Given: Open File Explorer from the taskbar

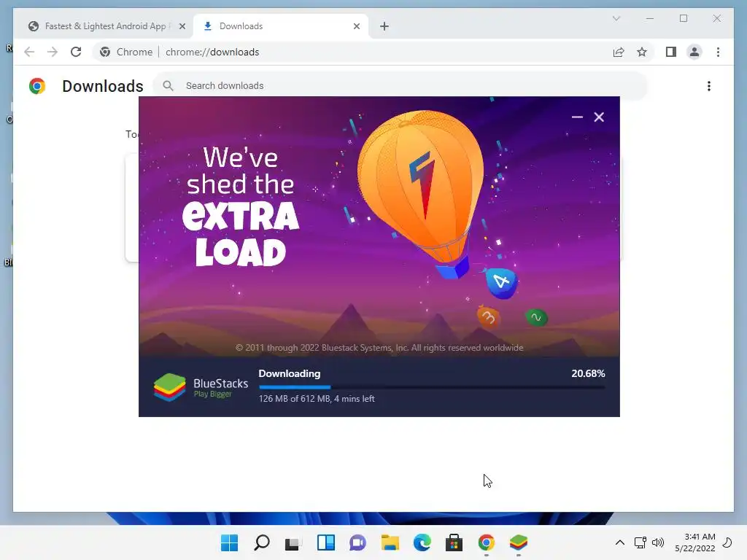Looking at the screenshot, I should (390, 542).
